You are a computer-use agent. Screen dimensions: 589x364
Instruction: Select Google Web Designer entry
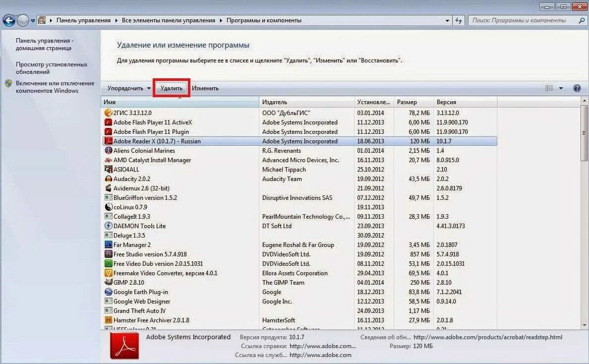coord(299,302)
